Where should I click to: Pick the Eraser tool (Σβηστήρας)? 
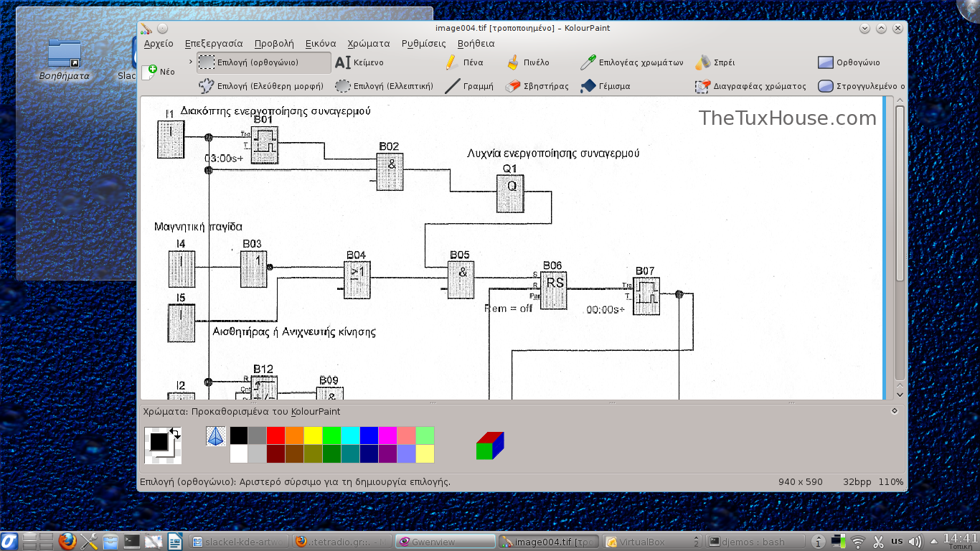537,86
